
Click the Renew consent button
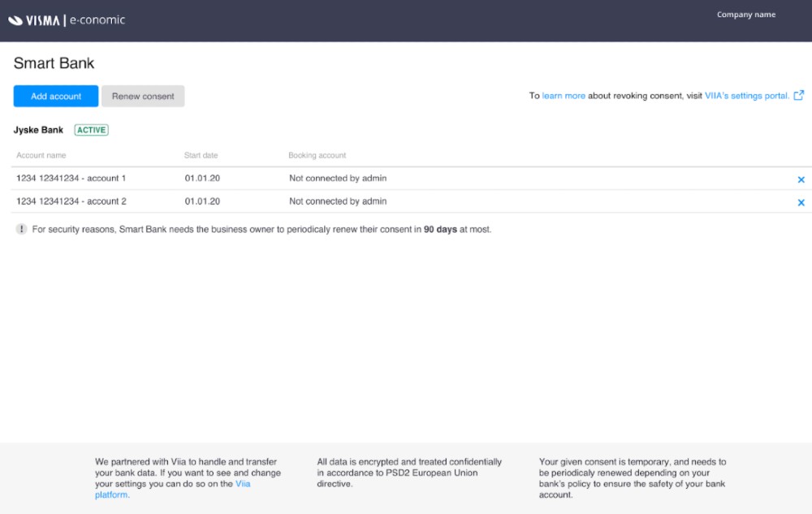143,97
